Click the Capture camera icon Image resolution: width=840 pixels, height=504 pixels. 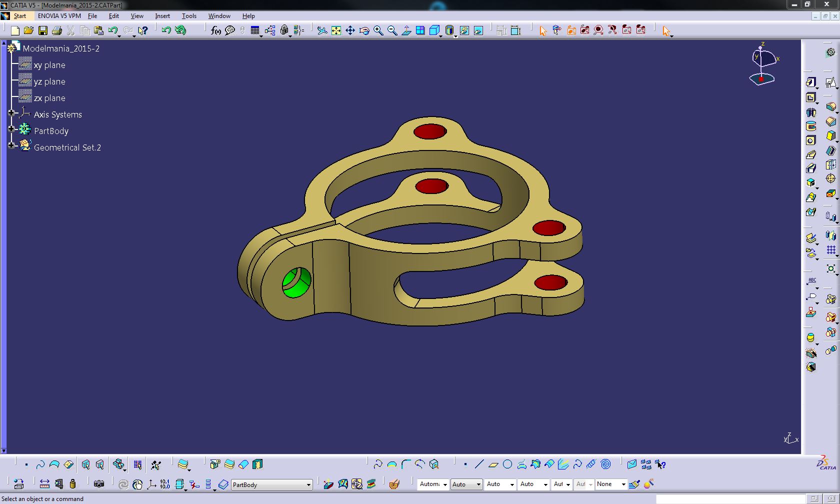[99, 484]
